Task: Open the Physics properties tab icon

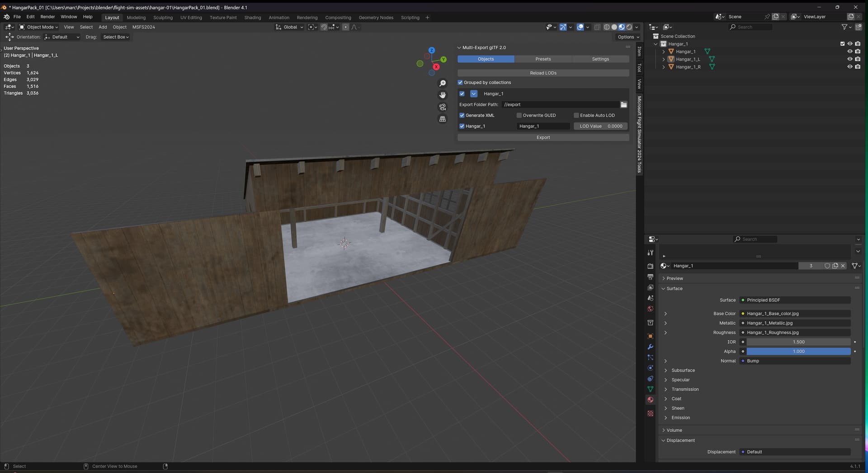Action: coord(650,368)
